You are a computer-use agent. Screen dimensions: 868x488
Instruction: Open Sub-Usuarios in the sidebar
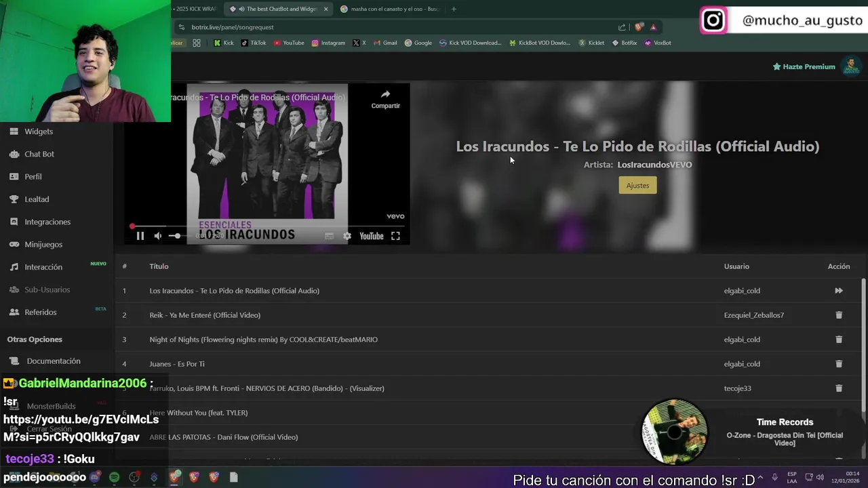tap(47, 289)
